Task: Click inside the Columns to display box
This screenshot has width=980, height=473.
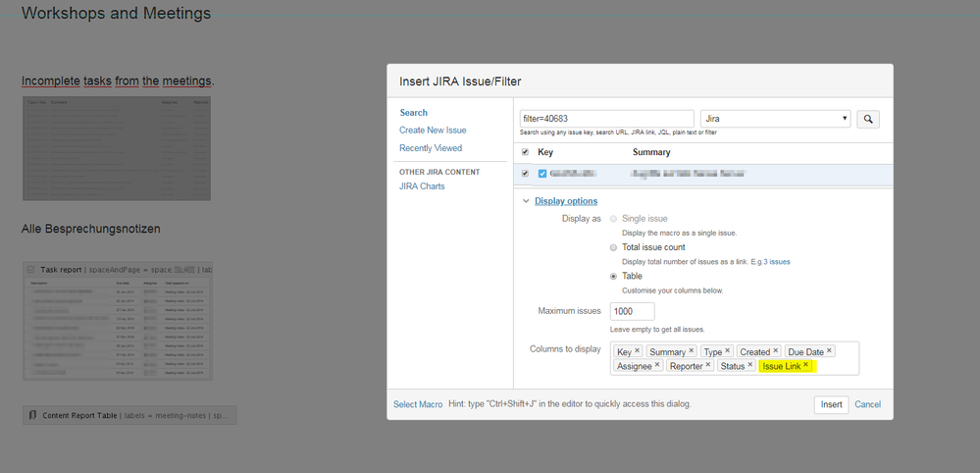Action: pyautogui.click(x=735, y=358)
